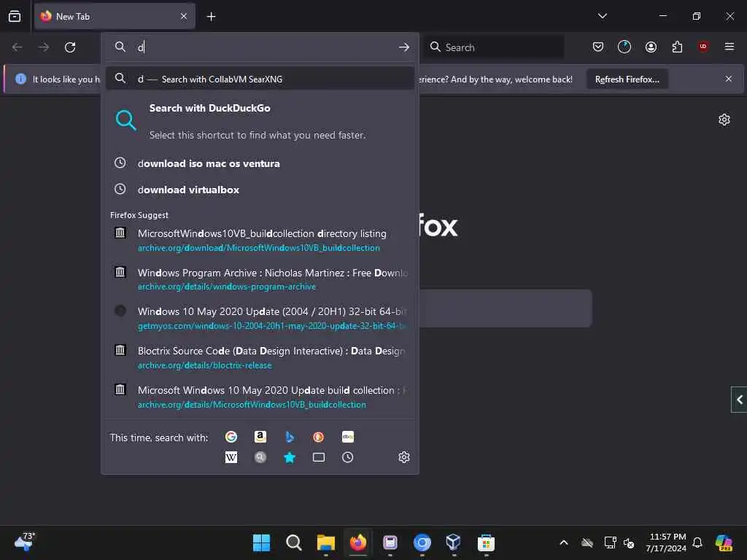Open the uBlock Origin extension icon
This screenshot has height=560, width=747.
coord(703,47)
